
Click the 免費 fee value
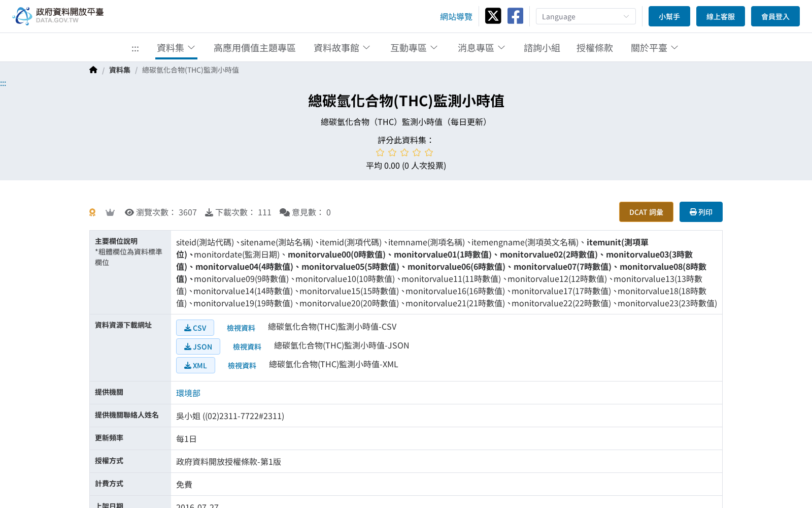coord(184,485)
